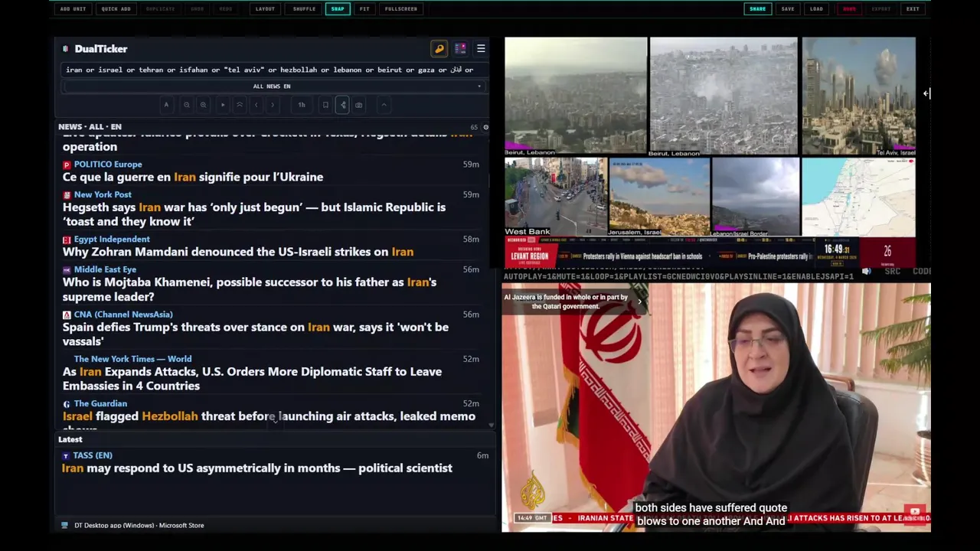This screenshot has width=980, height=551.
Task: Start ticker playback with the play icon
Action: (223, 105)
